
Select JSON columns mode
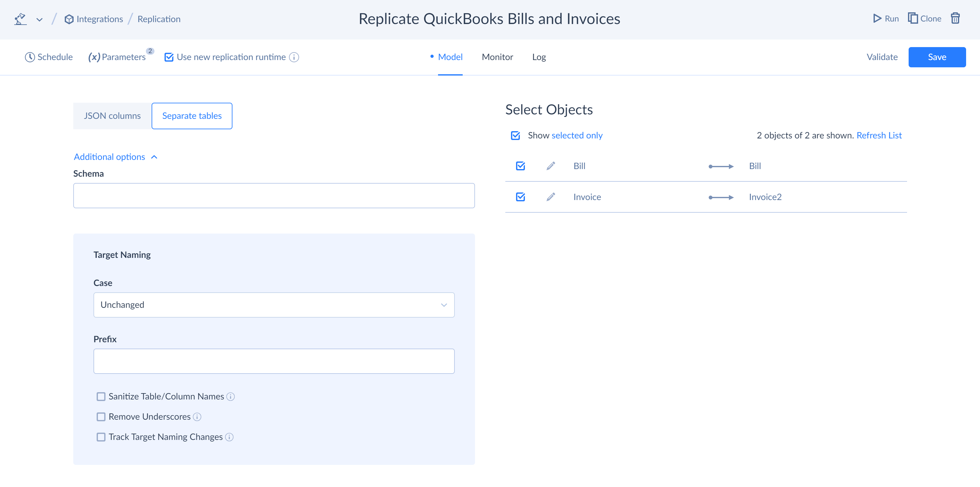(112, 116)
